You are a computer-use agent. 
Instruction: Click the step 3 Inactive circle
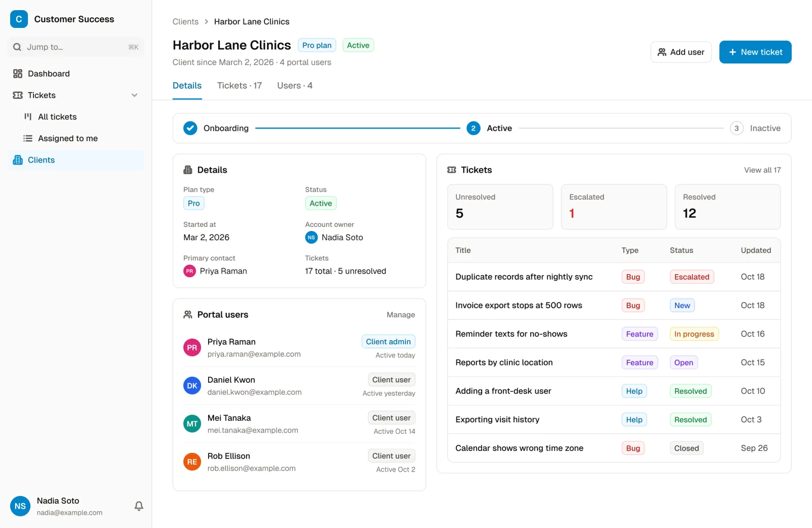(x=736, y=128)
